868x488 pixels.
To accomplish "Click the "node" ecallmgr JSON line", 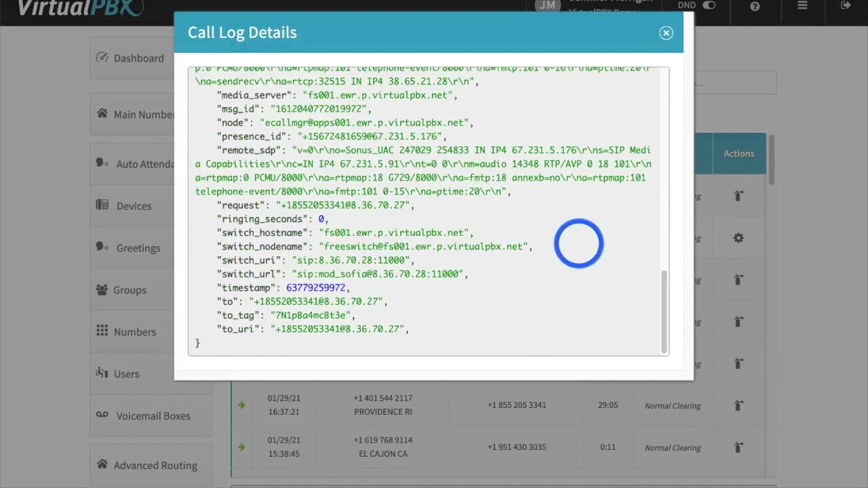I will coord(345,123).
